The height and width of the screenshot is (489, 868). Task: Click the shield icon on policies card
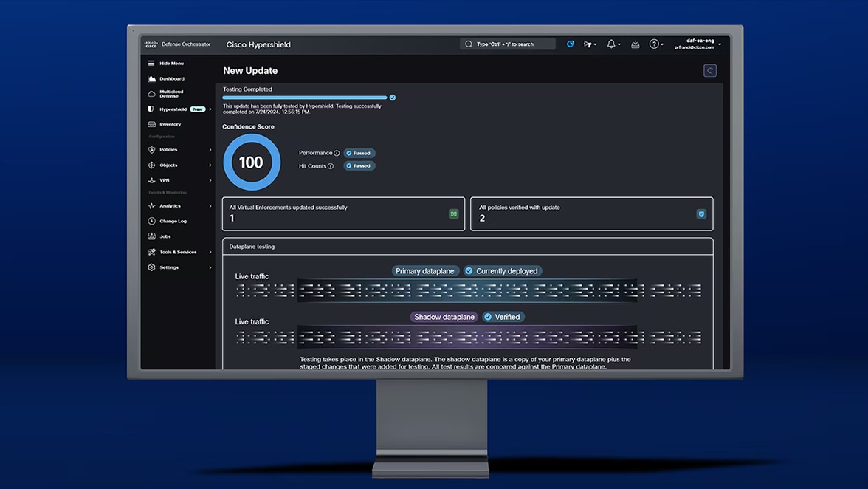click(701, 213)
